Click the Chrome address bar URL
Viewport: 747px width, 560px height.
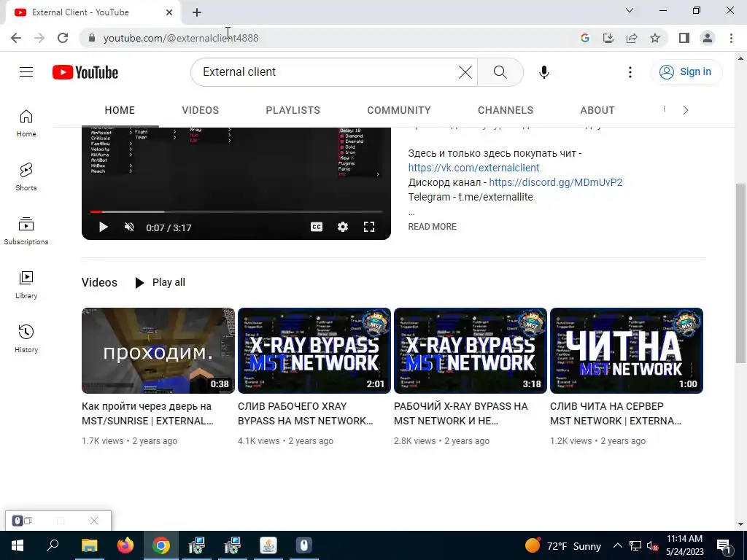click(181, 38)
